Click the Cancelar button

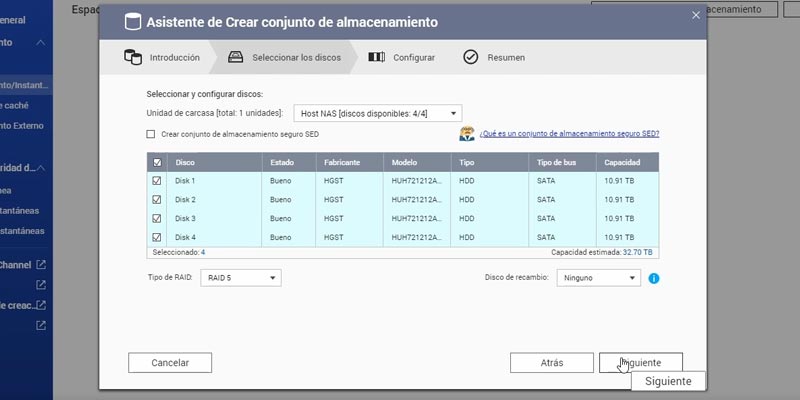pos(170,363)
